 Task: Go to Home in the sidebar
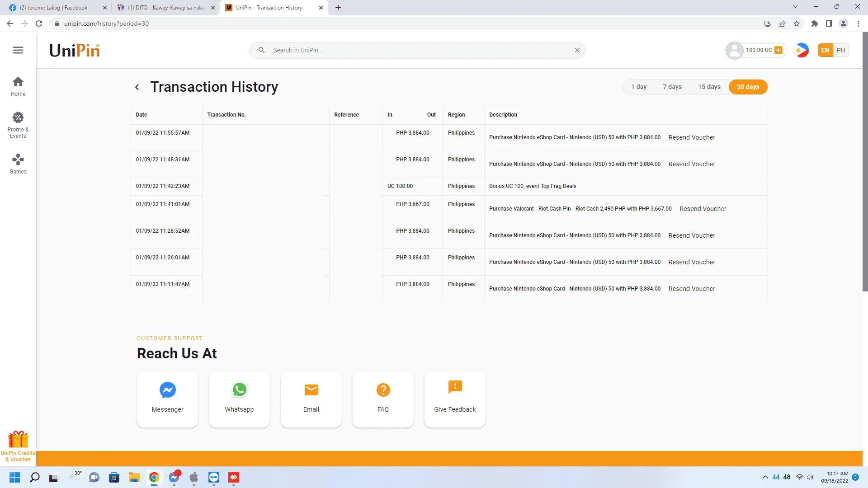[x=18, y=86]
